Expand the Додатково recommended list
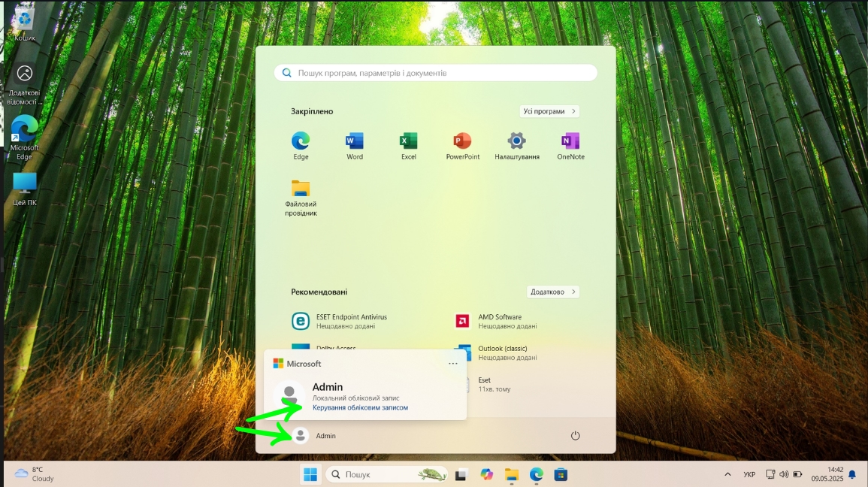The height and width of the screenshot is (487, 868). pyautogui.click(x=553, y=292)
